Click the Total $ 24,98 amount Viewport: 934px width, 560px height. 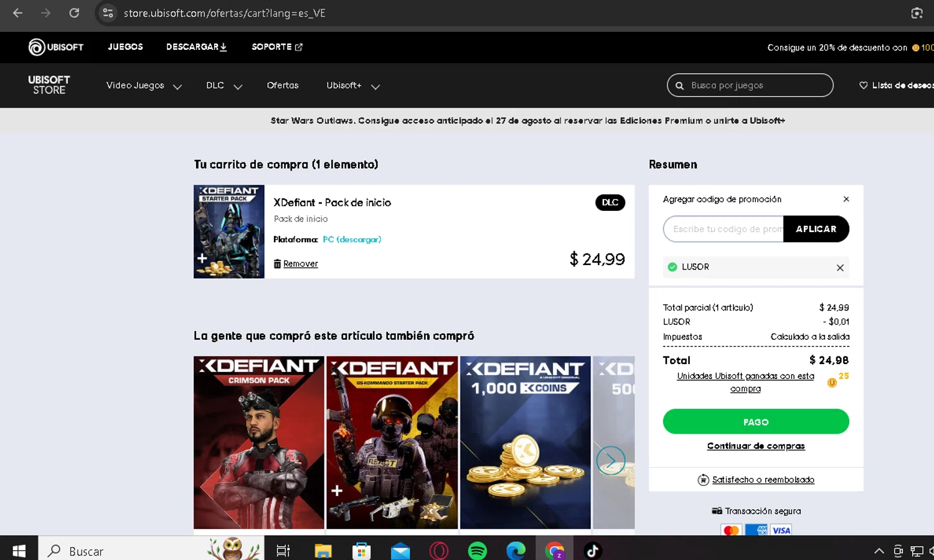pyautogui.click(x=829, y=360)
